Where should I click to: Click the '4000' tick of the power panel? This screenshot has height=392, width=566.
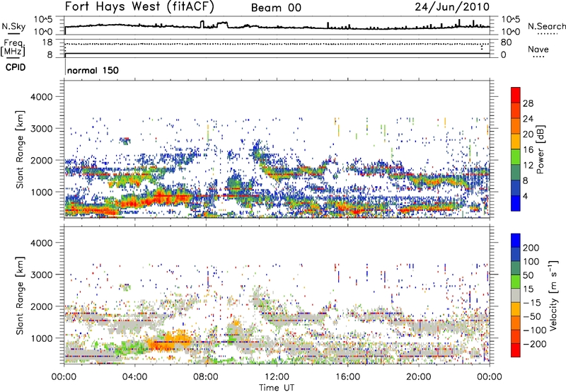[x=41, y=97]
